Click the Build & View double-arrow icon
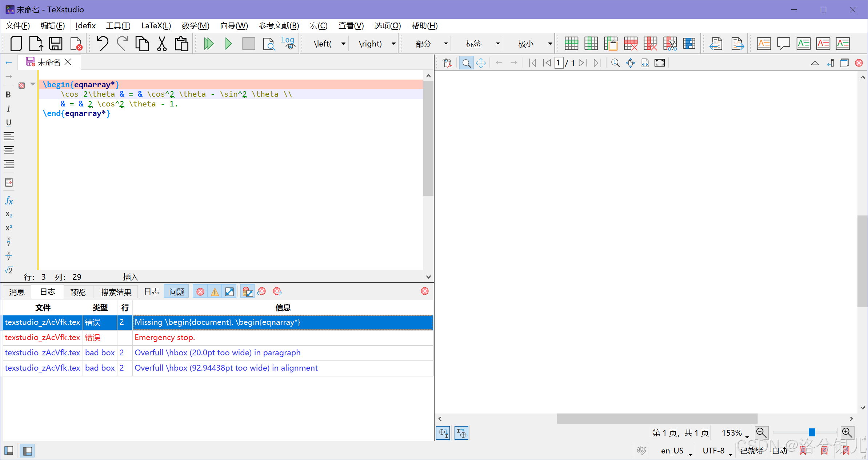Image resolution: width=868 pixels, height=460 pixels. point(208,44)
